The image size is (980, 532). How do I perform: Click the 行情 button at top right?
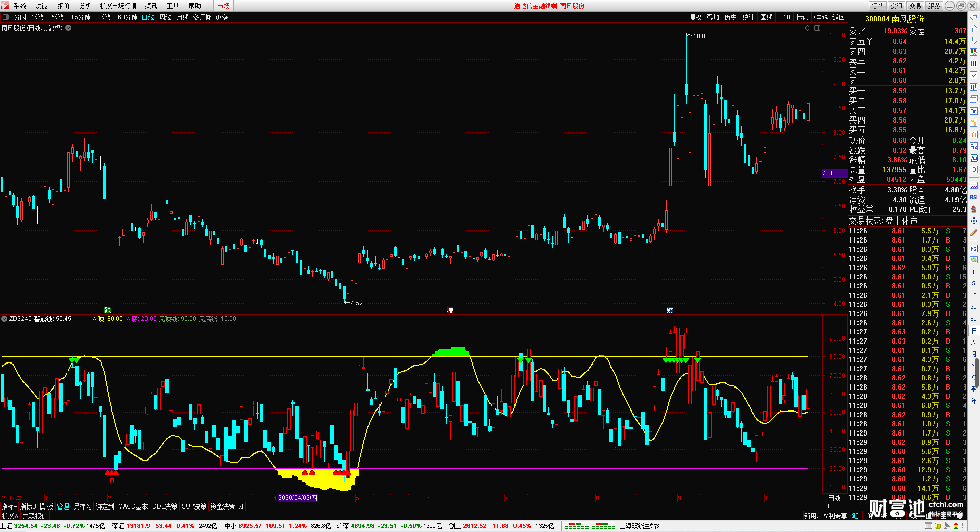[878, 6]
